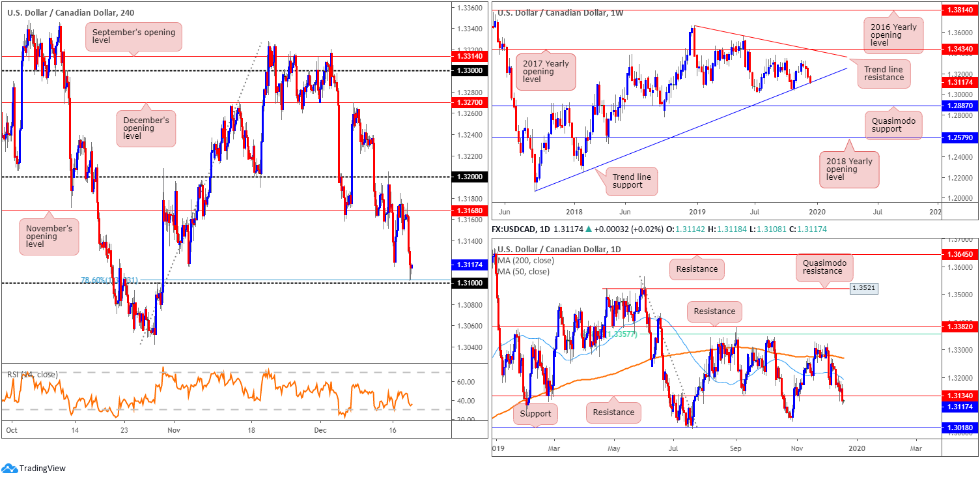Click the 'Nov' date on 240 chart axis
The height and width of the screenshot is (479, 980).
click(173, 431)
